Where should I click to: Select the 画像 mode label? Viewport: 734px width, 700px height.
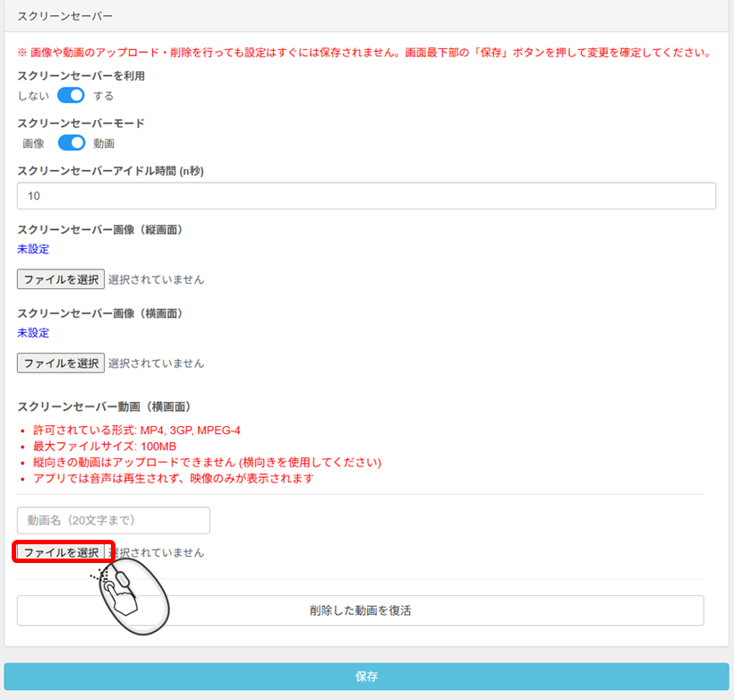point(33,143)
